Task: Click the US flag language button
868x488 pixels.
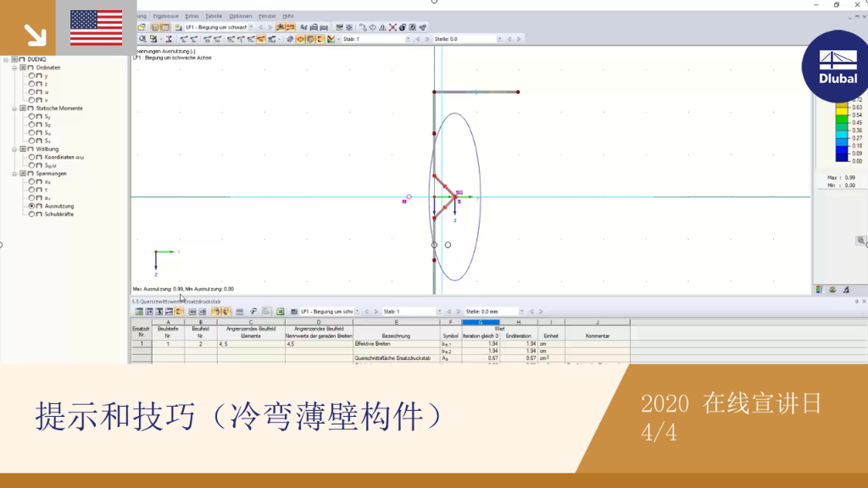Action: [97, 28]
